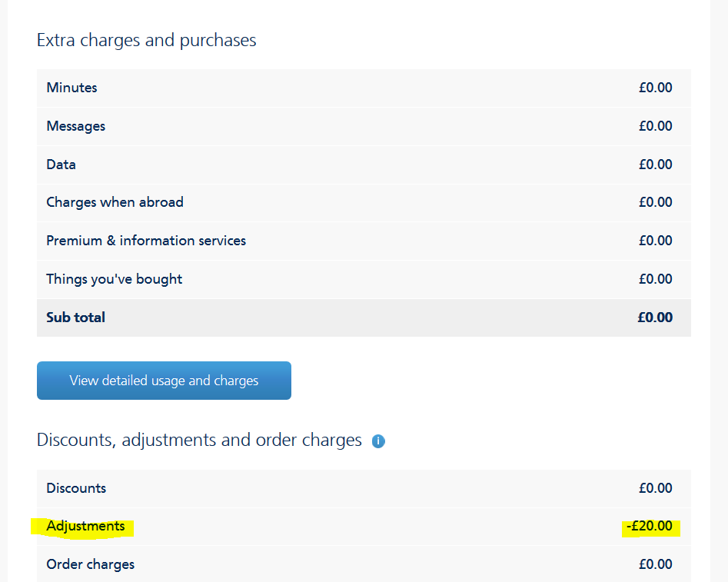The height and width of the screenshot is (582, 728).
Task: Open the Order charges entry
Action: (90, 564)
